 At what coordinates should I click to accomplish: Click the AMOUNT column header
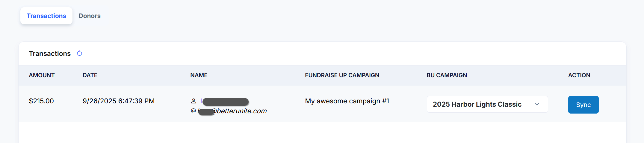[x=42, y=75]
